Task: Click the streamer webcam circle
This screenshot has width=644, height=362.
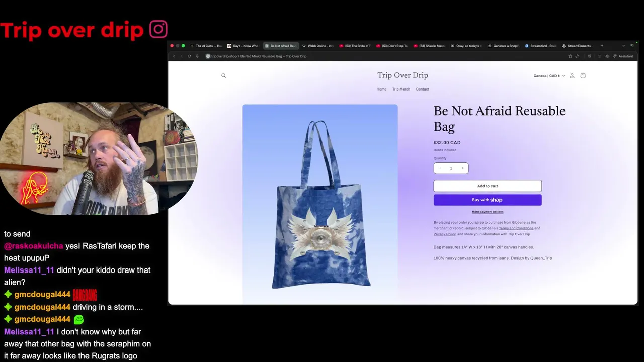Action: tap(98, 158)
